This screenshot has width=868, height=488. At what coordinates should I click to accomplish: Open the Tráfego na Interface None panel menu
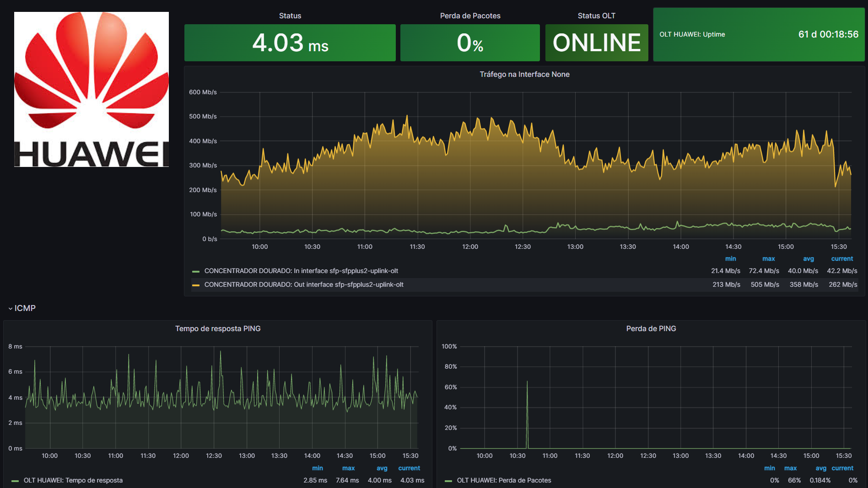point(524,74)
